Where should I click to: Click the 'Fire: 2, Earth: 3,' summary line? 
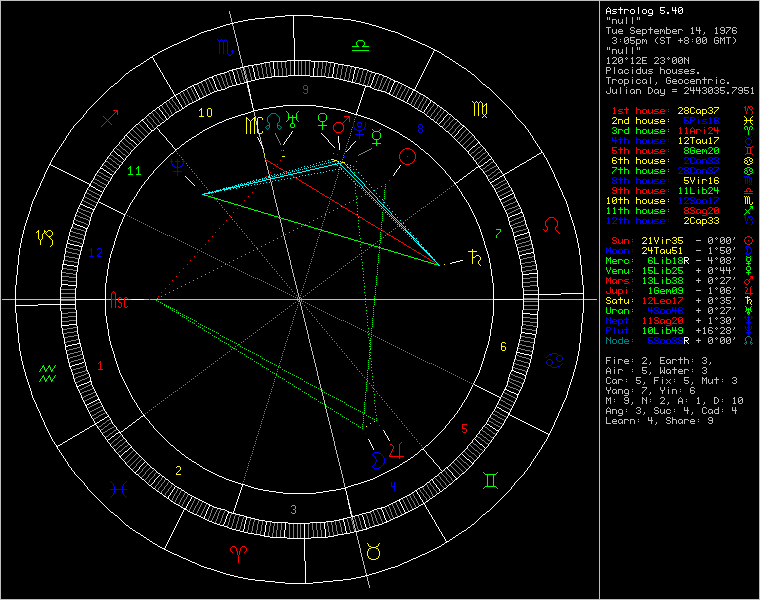(x=659, y=361)
